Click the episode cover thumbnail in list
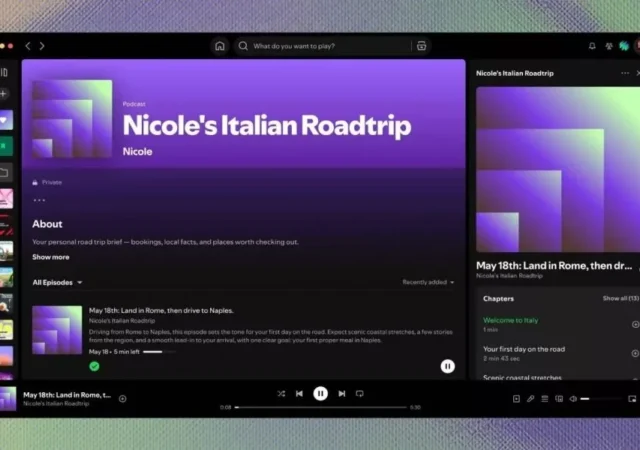The image size is (640, 450). point(57,330)
